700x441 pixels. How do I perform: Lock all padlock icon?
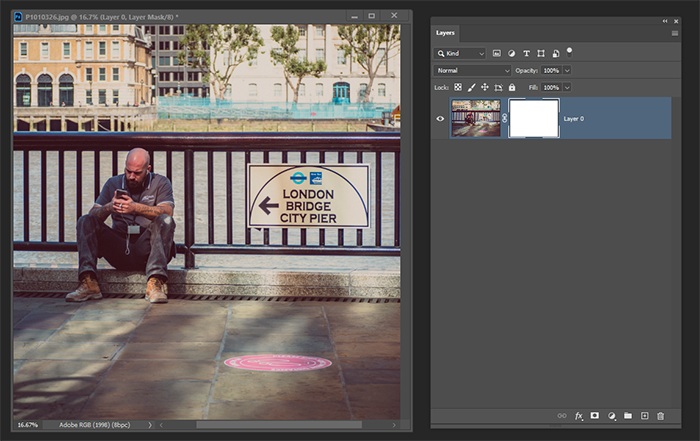[512, 87]
